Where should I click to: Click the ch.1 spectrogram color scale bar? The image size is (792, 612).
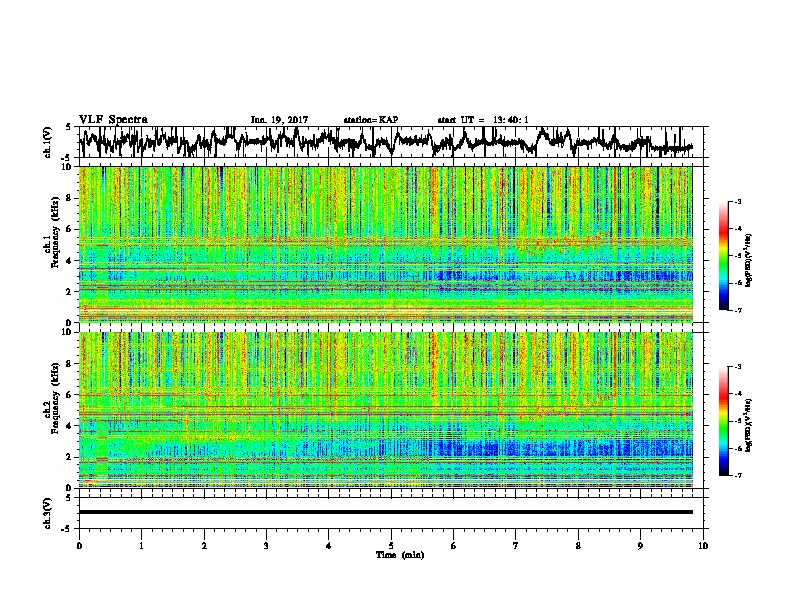tap(723, 255)
